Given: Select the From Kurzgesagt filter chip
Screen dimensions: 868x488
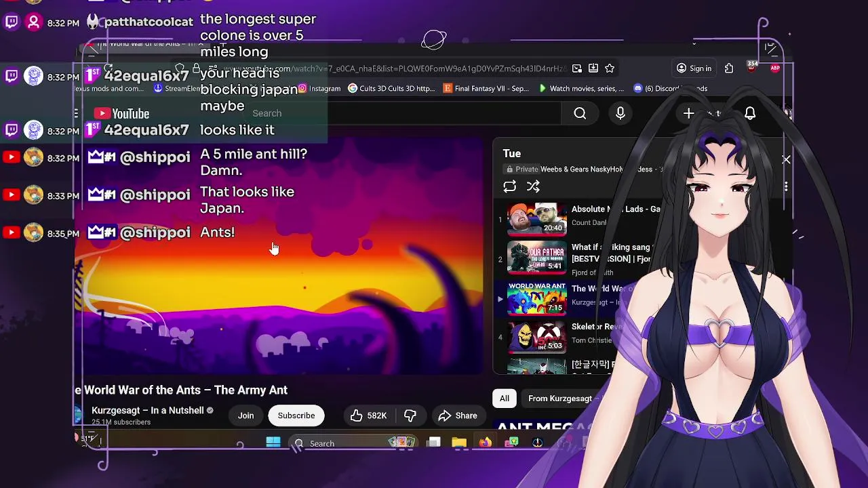Looking at the screenshot, I should coord(560,399).
